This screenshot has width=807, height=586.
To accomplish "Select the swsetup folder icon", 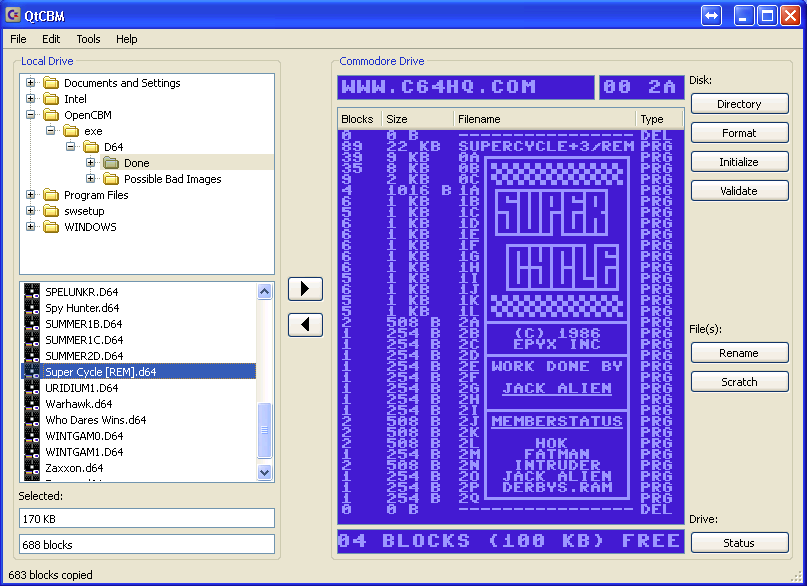I will [51, 211].
